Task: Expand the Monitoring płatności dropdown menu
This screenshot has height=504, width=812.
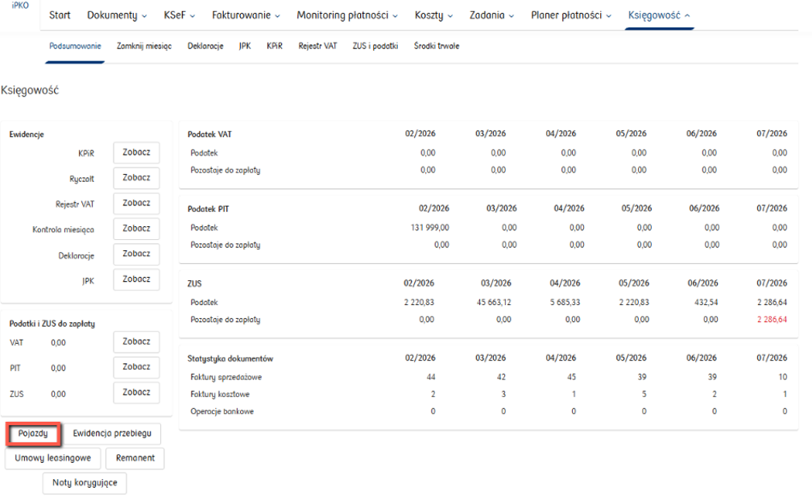Action: [347, 15]
